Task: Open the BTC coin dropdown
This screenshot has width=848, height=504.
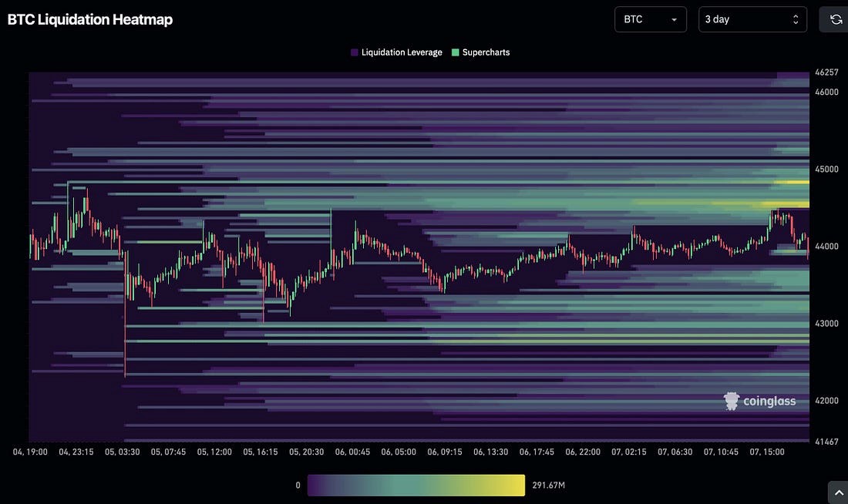Action: [x=651, y=19]
